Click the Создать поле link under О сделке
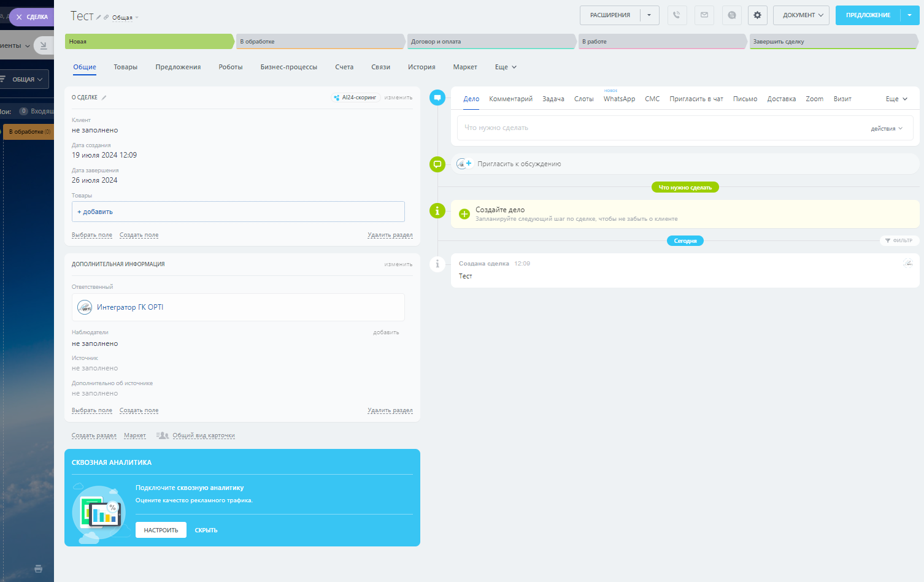Image resolution: width=924 pixels, height=582 pixels. coord(139,235)
